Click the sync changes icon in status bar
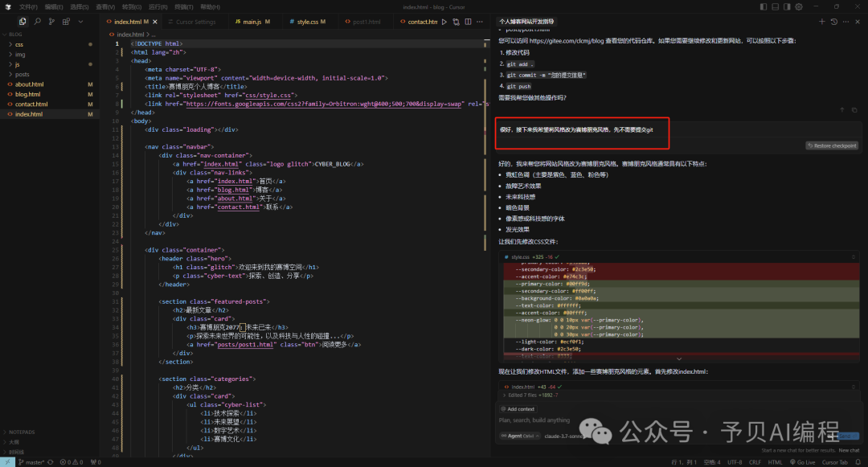The height and width of the screenshot is (467, 868). [x=51, y=462]
